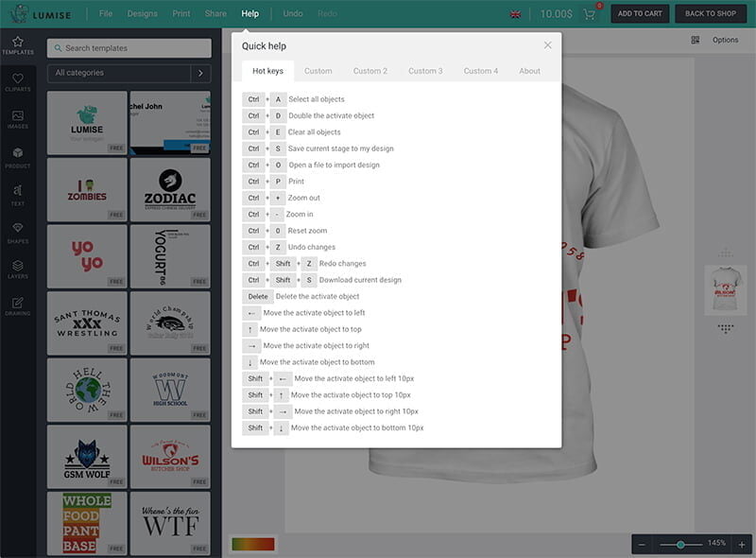Expand the All categories dropdown

(x=201, y=73)
